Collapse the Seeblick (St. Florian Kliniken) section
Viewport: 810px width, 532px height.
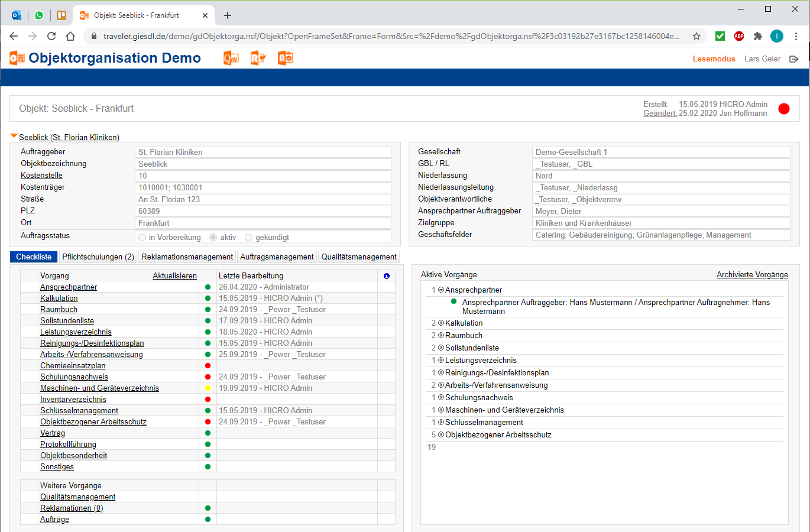coord(14,137)
